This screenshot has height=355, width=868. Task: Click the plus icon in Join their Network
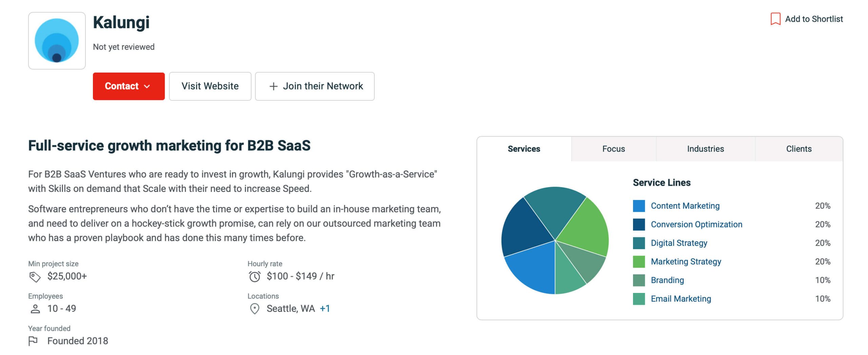point(273,86)
